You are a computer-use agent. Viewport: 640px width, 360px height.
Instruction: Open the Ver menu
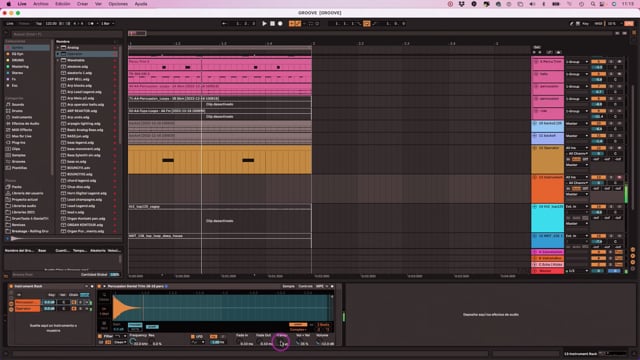(x=98, y=4)
